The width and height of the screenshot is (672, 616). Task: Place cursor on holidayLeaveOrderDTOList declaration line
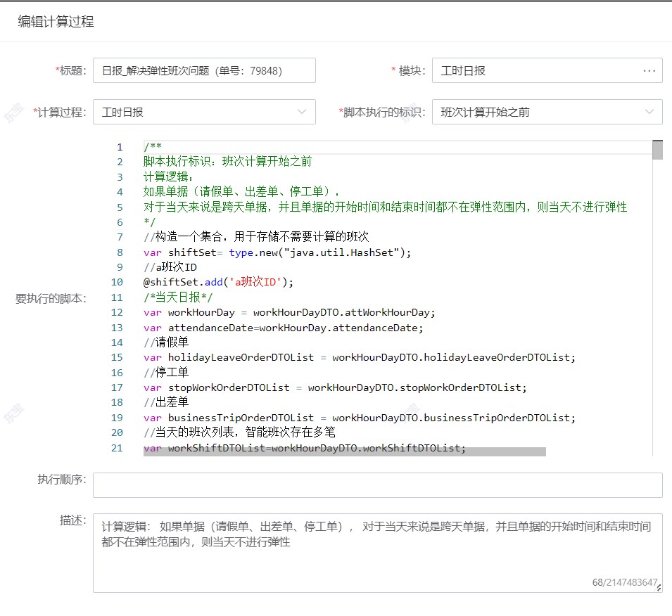coord(359,357)
